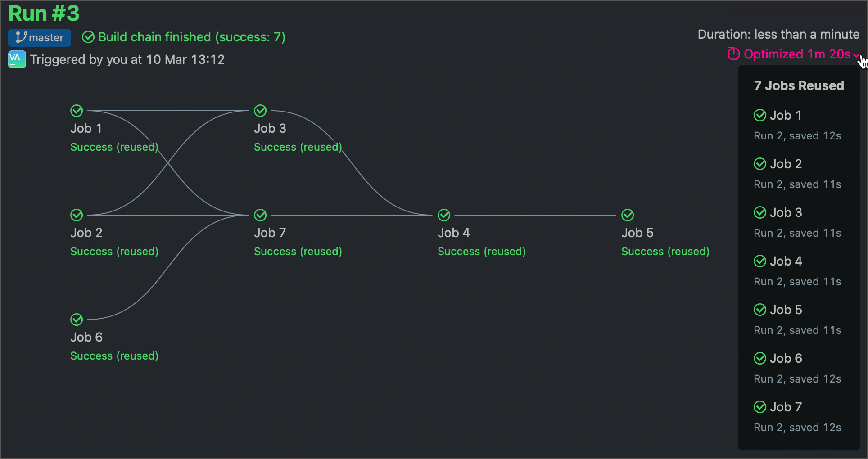Click the Job 5 node label in graph
868x459 pixels.
(637, 233)
